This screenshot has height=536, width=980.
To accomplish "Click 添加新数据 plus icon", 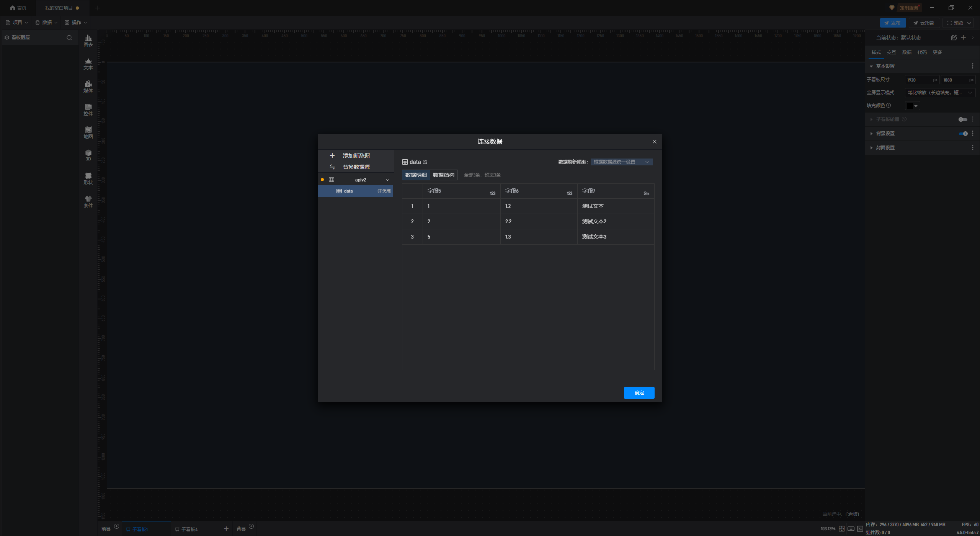I will coord(332,155).
